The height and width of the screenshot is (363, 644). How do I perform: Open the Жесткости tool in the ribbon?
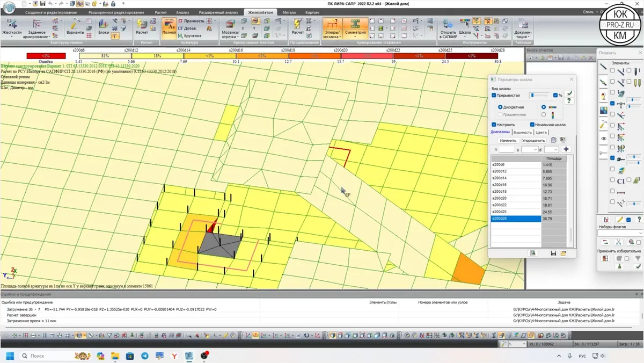click(12, 27)
